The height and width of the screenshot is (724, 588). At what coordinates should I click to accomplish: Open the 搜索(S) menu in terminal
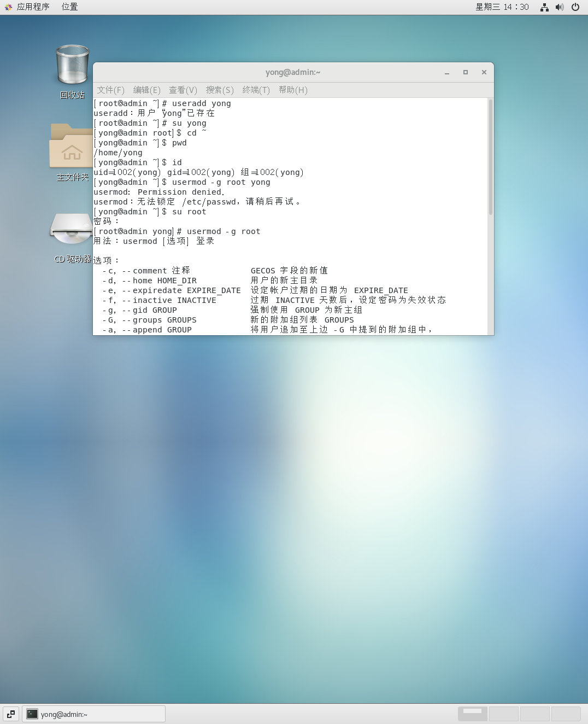pyautogui.click(x=220, y=90)
